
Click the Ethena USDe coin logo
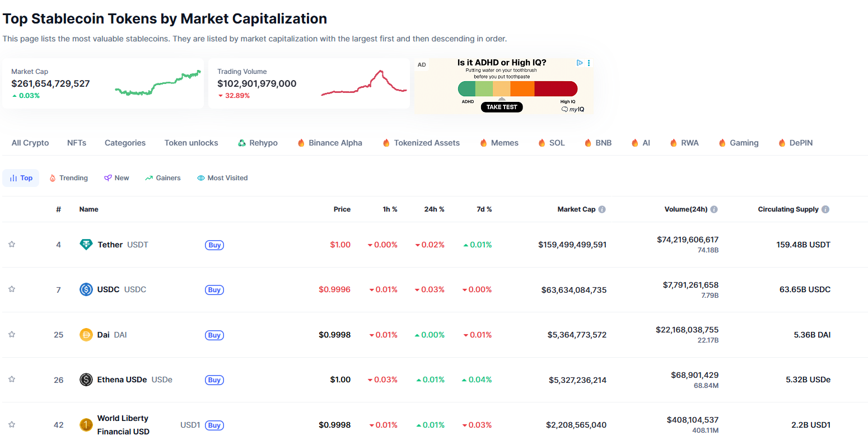point(86,380)
